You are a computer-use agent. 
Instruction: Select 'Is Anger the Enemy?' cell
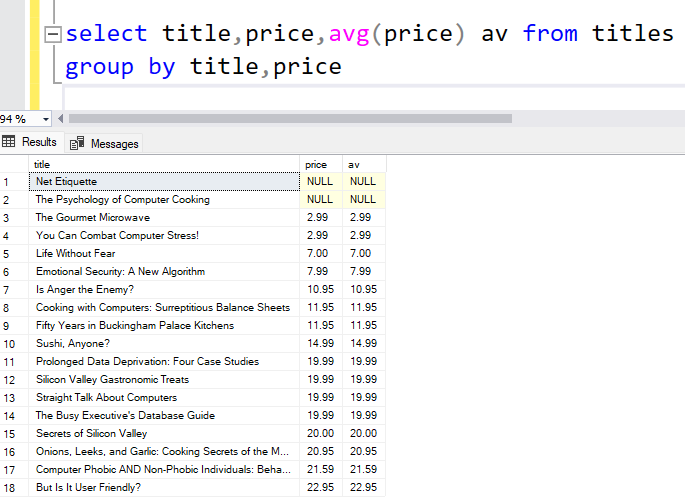[164, 289]
